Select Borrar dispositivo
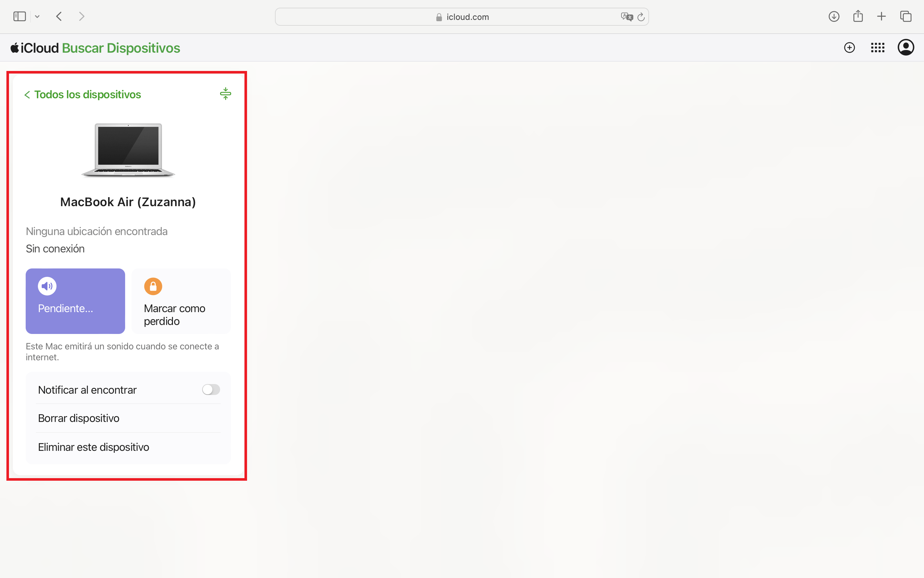The height and width of the screenshot is (578, 924). pos(128,418)
